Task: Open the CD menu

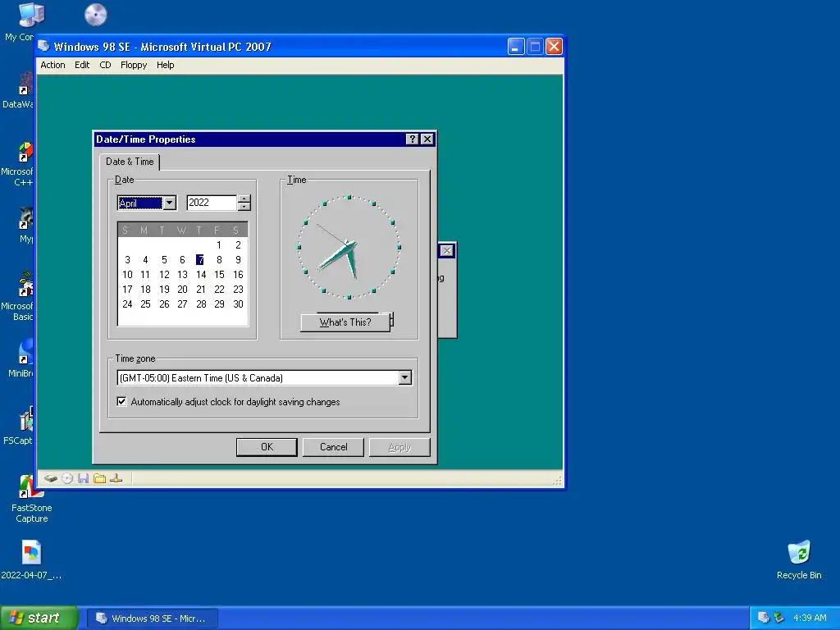Action: tap(105, 65)
